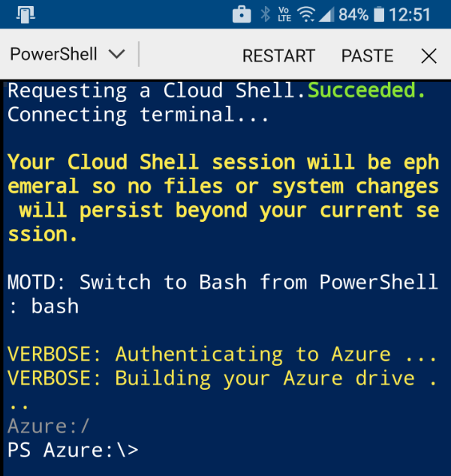
Task: Click the VERBOSE Building your Azure drive line
Action: click(x=223, y=379)
